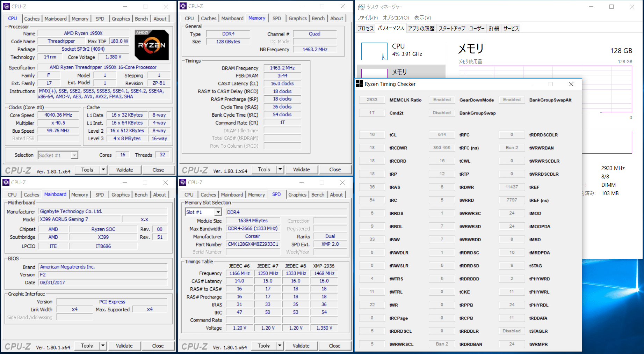Viewport: 644px width, 354px height.
Task: Click the Threads value 32 field
Action: point(162,155)
